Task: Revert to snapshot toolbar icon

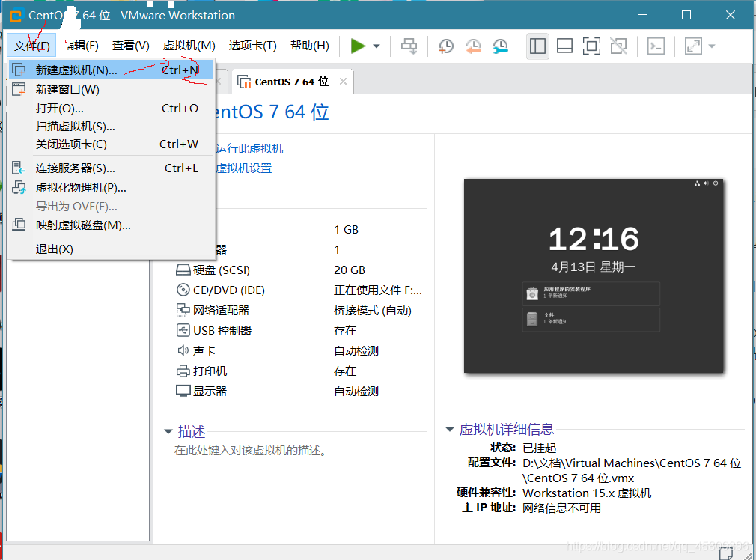Action: click(x=474, y=46)
